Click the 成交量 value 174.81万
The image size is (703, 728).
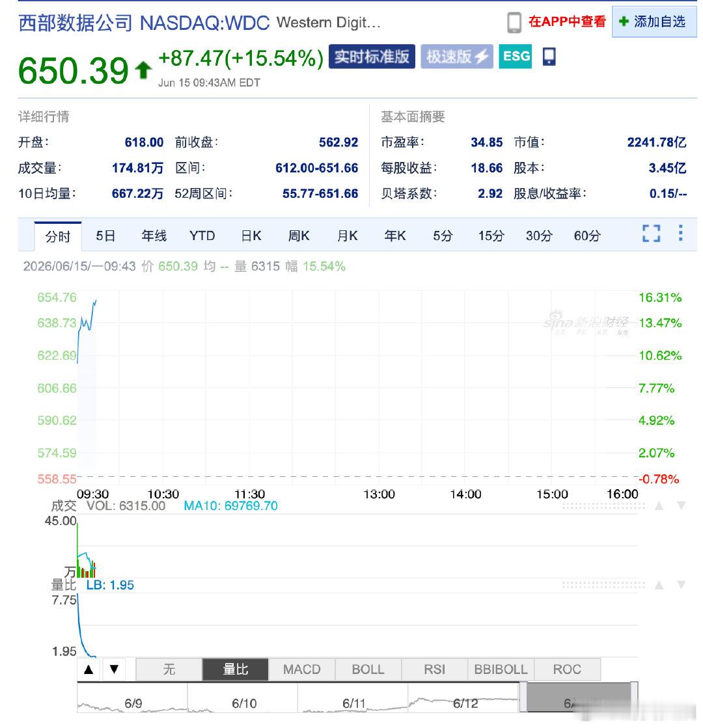137,168
